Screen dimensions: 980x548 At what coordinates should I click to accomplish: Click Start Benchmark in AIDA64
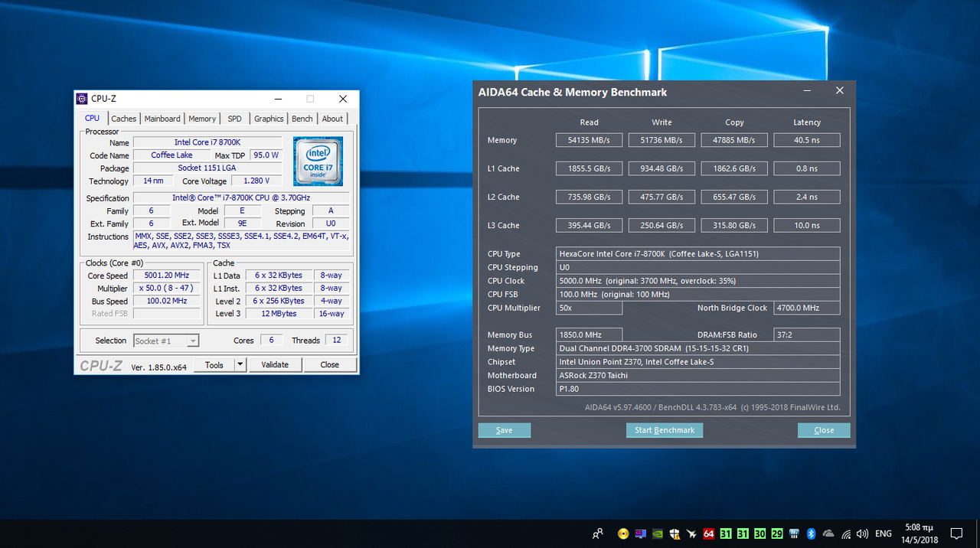665,430
